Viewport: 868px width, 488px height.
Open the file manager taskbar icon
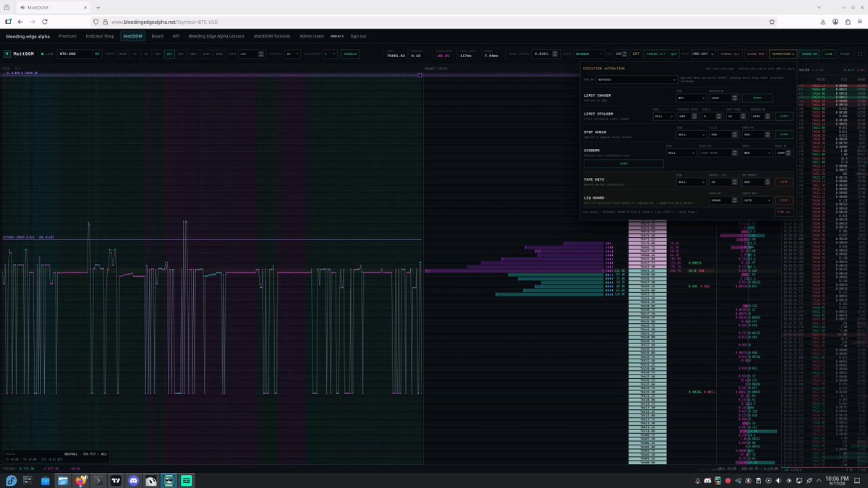63,481
